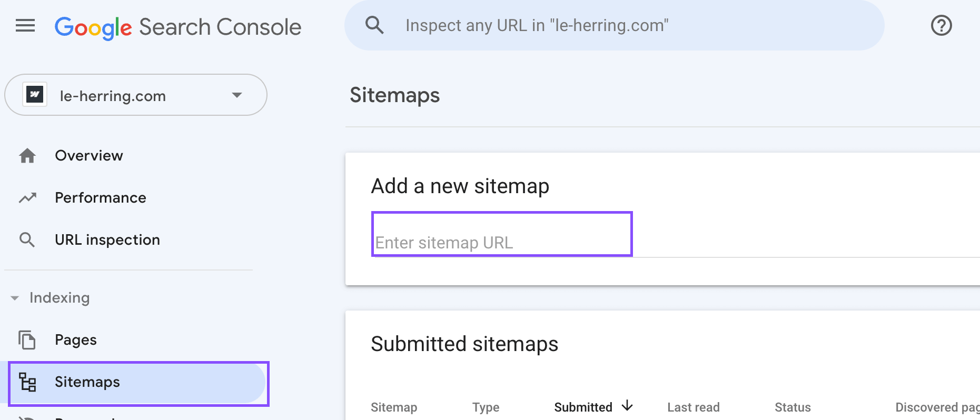The width and height of the screenshot is (980, 420).
Task: Click the Overview home icon
Action: pos(27,156)
